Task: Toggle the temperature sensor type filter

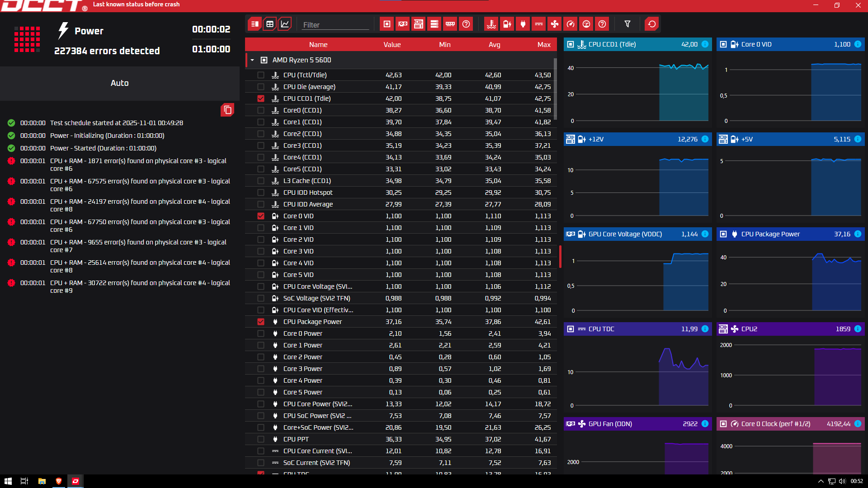Action: pos(491,24)
